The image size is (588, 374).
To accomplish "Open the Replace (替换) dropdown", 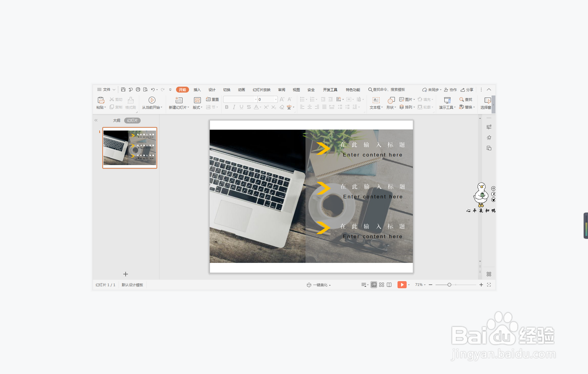I will pyautogui.click(x=474, y=107).
